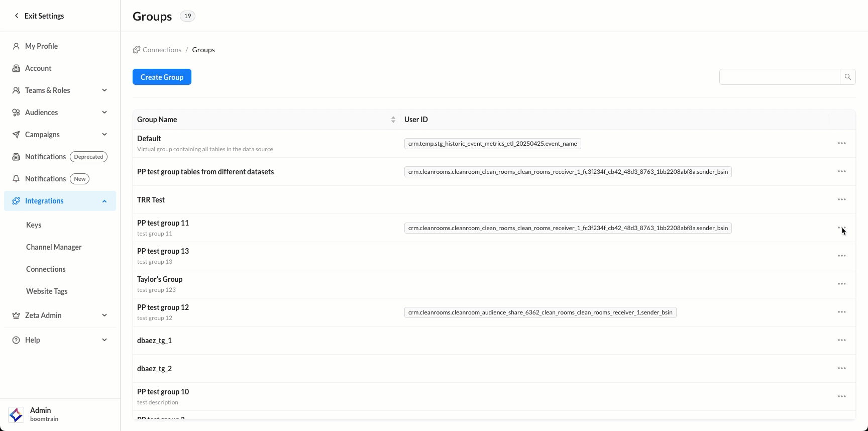Image resolution: width=868 pixels, height=431 pixels.
Task: Open the ellipsis menu for Taylor's Group
Action: pos(842,284)
